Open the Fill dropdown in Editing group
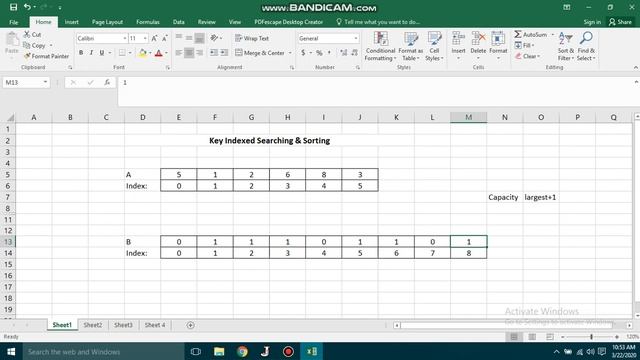640x360 pixels. pyautogui.click(x=524, y=45)
